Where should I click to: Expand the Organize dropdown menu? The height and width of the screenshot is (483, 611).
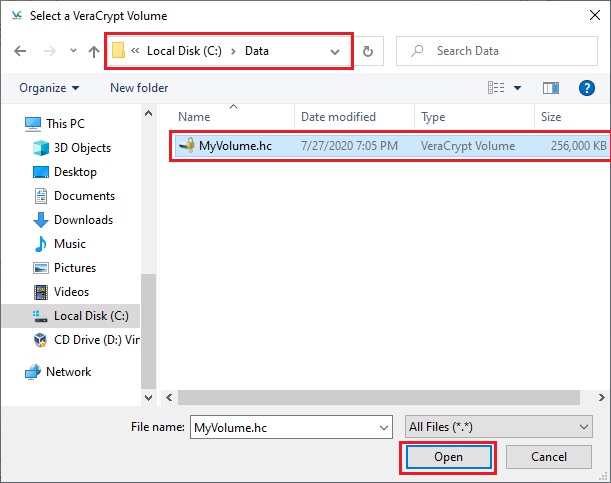(48, 88)
